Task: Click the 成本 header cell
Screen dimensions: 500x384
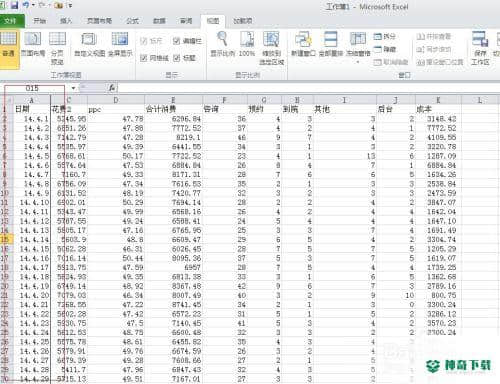Action: click(438, 109)
